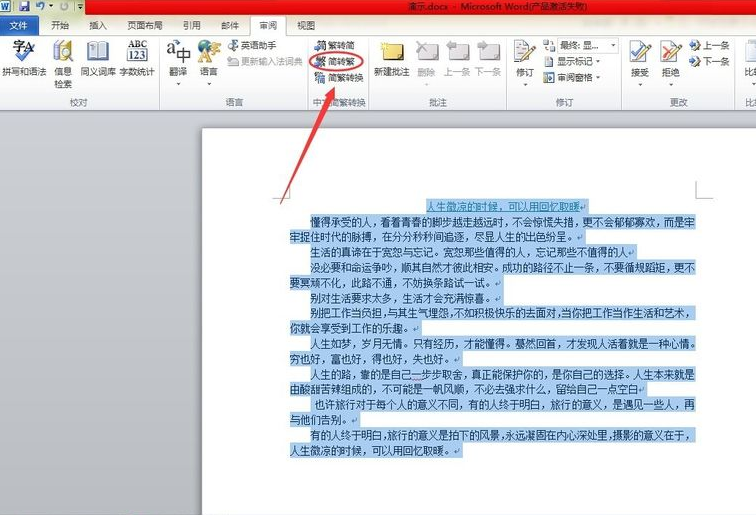Image resolution: width=756 pixels, height=515 pixels.
Task: Switch to the 引用 tab
Action: 192,26
